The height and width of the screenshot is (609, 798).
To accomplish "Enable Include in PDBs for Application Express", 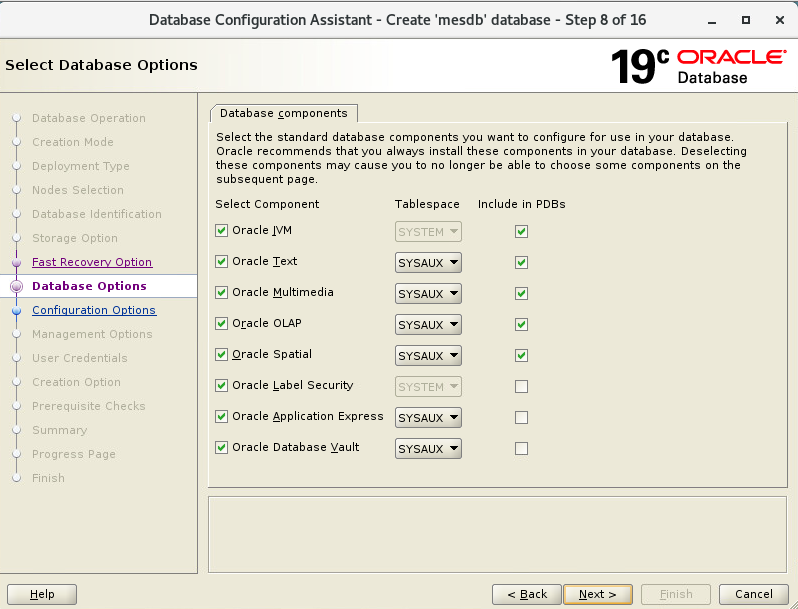I will 521,417.
